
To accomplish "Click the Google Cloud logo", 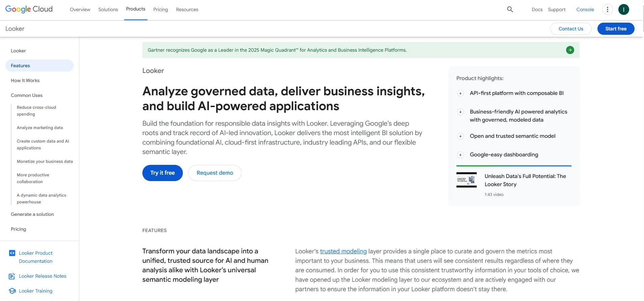I will pos(29,9).
